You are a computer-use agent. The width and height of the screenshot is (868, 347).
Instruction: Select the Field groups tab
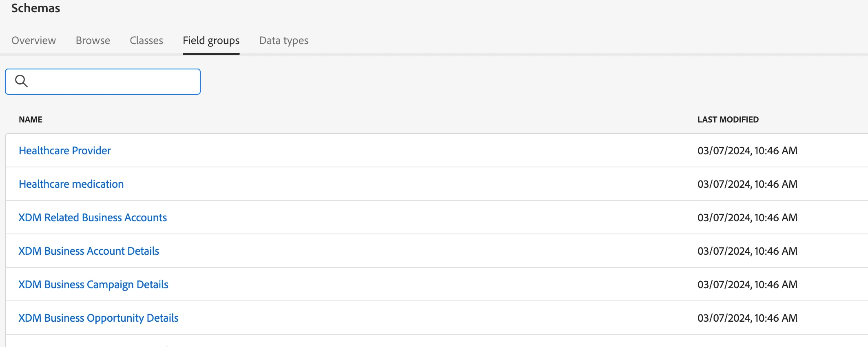point(211,40)
